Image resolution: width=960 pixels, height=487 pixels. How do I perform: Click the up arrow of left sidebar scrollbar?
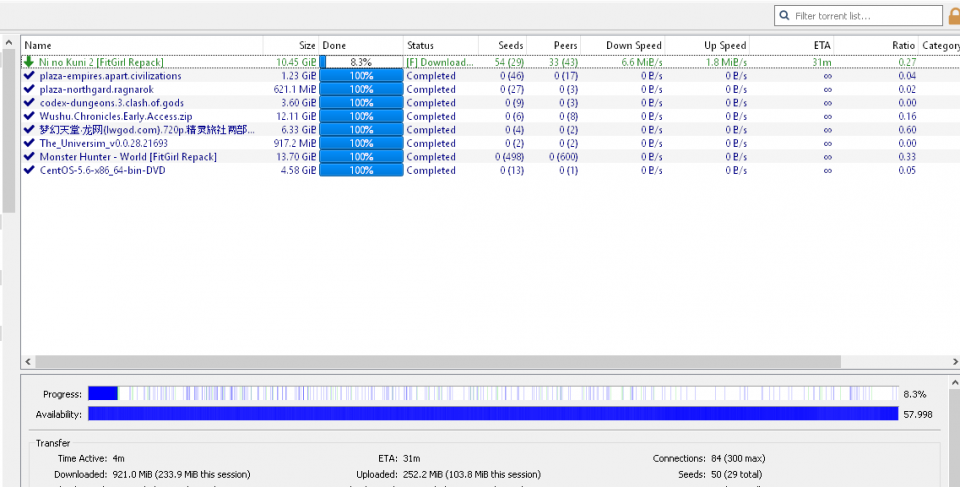click(x=9, y=43)
